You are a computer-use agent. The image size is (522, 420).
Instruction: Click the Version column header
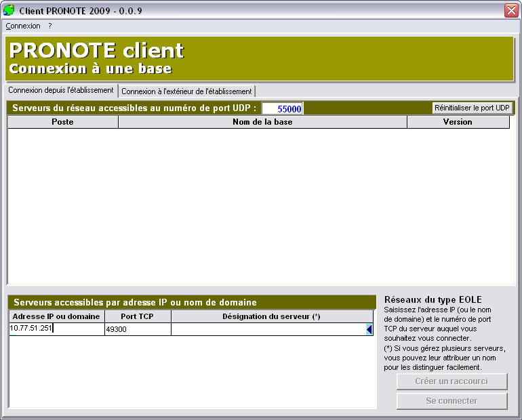458,122
